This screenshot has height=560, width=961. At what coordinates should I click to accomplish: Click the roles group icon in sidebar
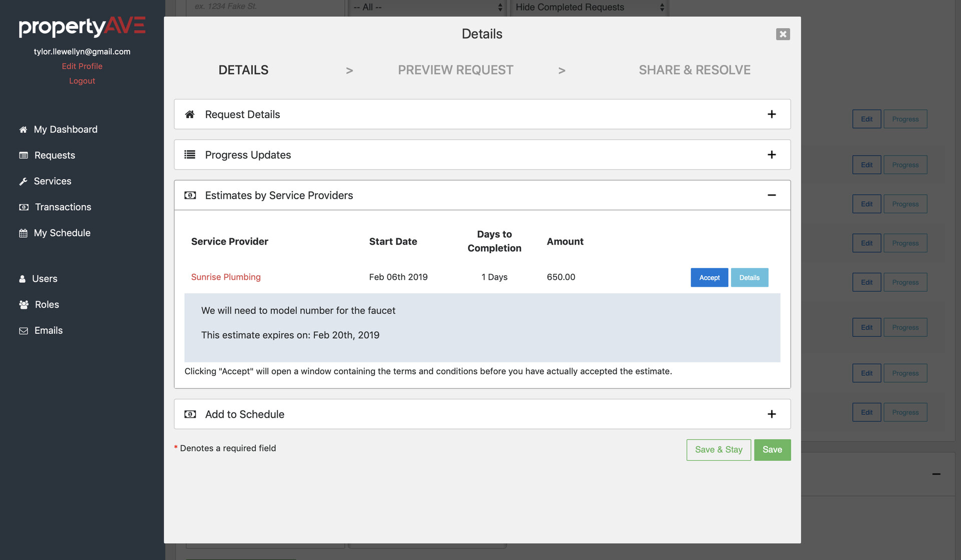click(x=24, y=304)
